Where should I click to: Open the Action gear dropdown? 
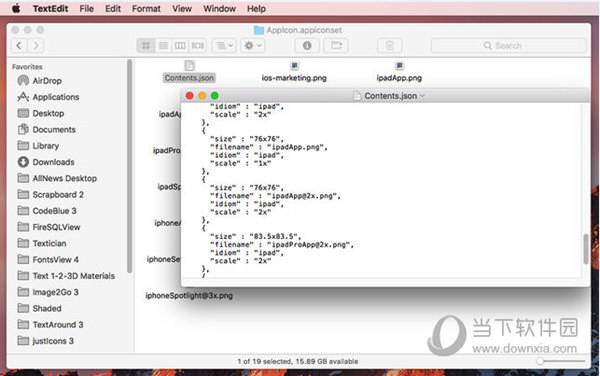point(253,46)
